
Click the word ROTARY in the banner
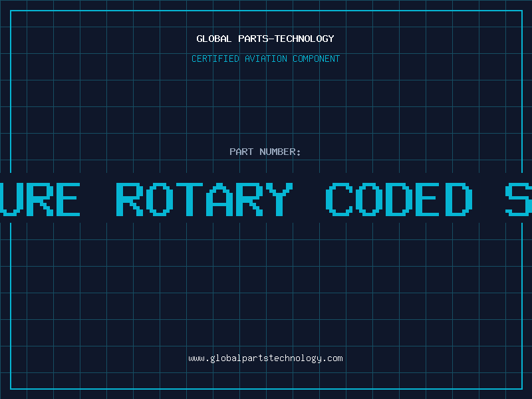[x=204, y=199]
